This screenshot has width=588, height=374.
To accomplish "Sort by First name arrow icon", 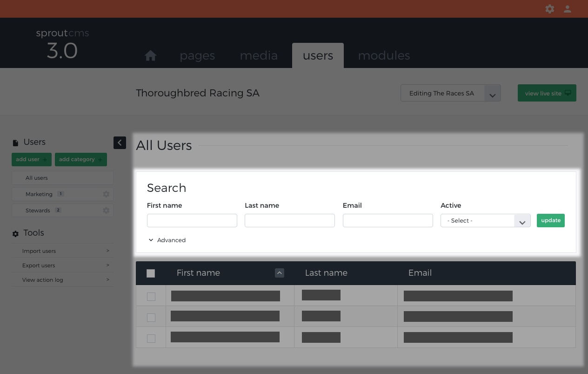I will click(x=280, y=273).
